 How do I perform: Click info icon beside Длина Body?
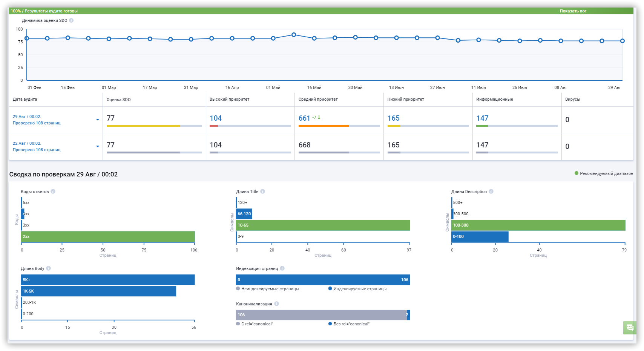coord(48,268)
